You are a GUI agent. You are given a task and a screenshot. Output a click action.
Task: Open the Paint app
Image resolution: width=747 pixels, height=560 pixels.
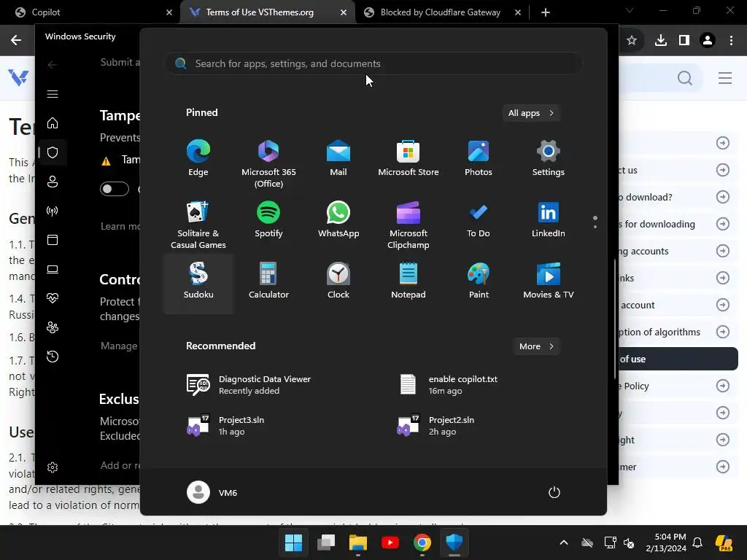coord(479,281)
